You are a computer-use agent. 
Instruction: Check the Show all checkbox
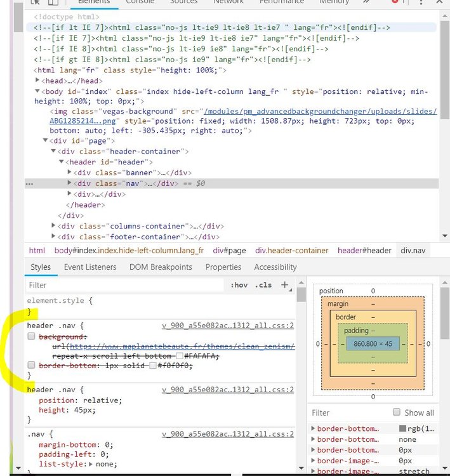point(396,412)
